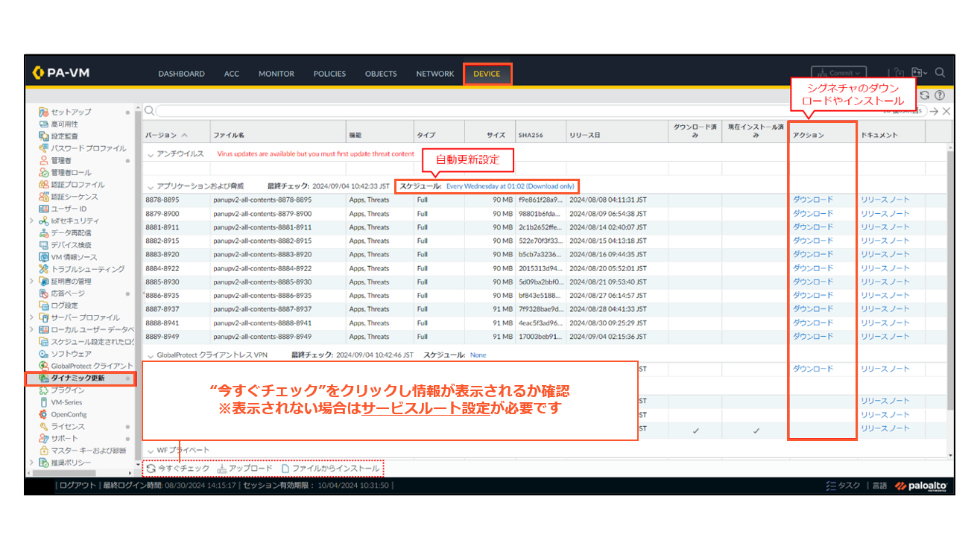Expand the 証明書の管理 tree node
Image resolution: width=980 pixels, height=549 pixels.
click(x=31, y=281)
